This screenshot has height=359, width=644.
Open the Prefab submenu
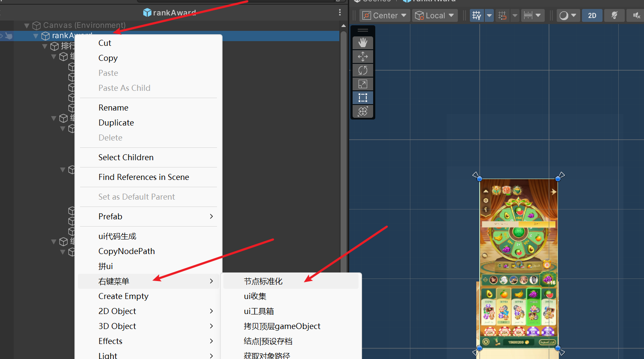pyautogui.click(x=148, y=216)
